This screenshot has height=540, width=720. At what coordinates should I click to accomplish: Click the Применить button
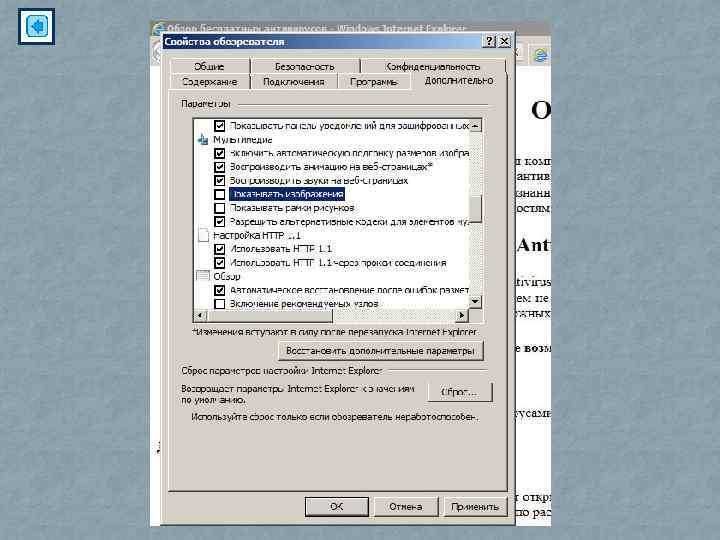coord(475,506)
